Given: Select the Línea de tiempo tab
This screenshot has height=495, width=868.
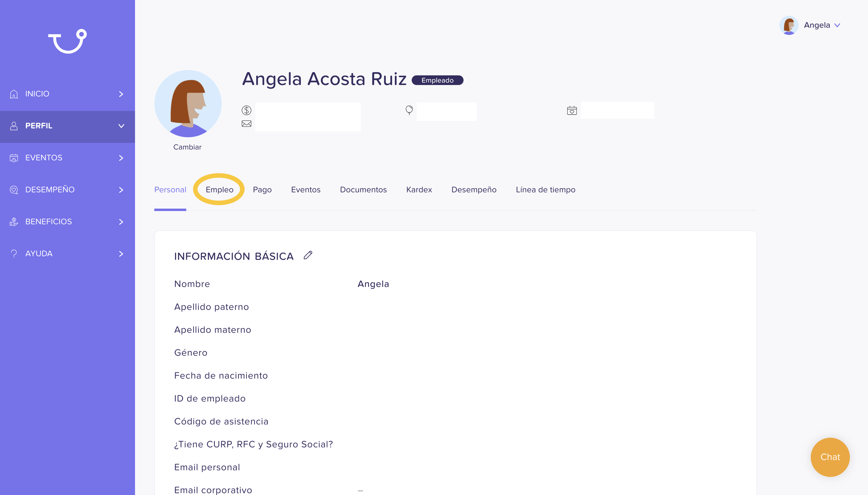Looking at the screenshot, I should coord(546,190).
